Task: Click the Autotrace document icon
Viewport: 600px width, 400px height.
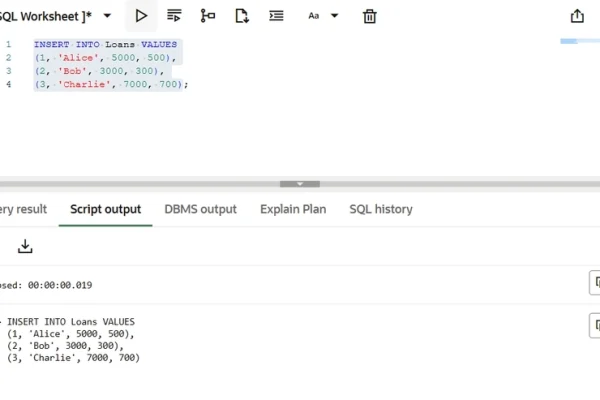Action: [x=242, y=16]
